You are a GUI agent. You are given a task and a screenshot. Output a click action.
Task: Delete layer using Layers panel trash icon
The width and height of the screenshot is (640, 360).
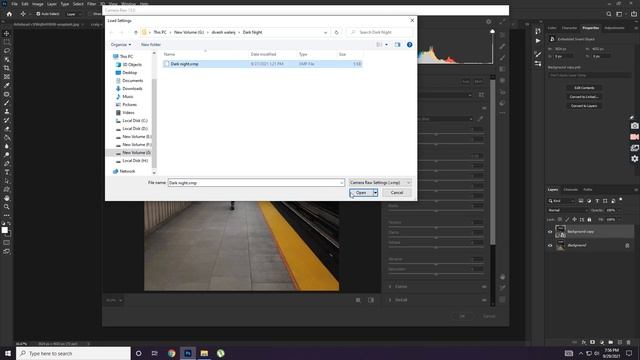629,342
